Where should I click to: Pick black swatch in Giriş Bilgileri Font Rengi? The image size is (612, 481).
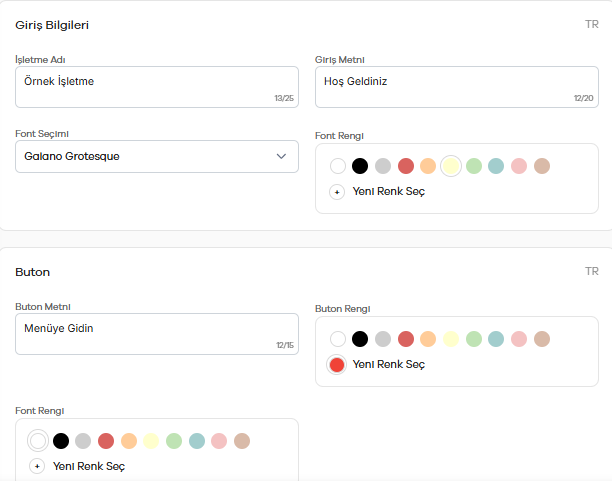(360, 166)
